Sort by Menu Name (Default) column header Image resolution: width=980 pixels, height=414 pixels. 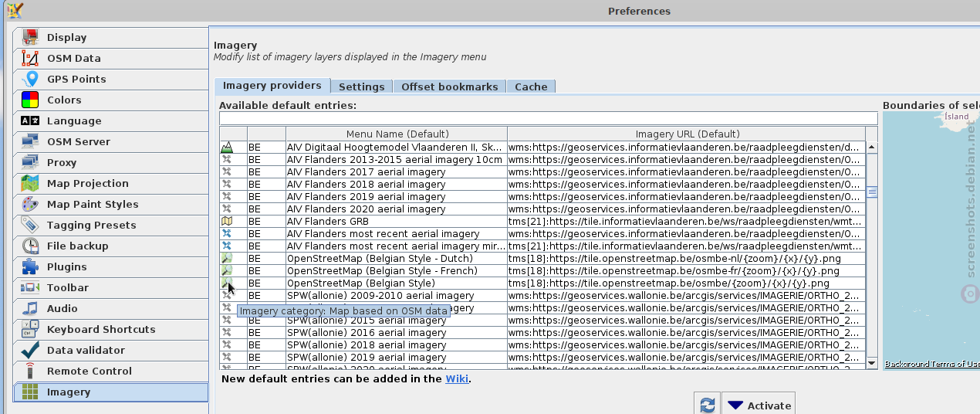[397, 134]
